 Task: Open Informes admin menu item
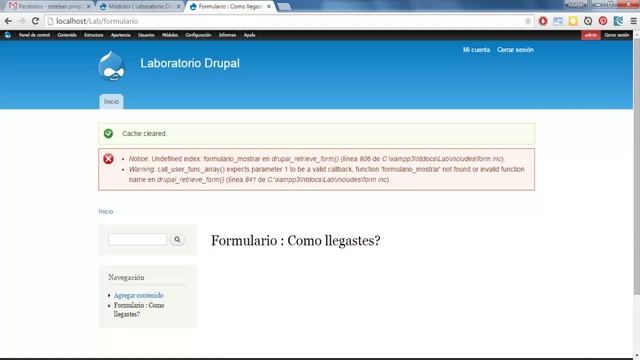pos(227,35)
